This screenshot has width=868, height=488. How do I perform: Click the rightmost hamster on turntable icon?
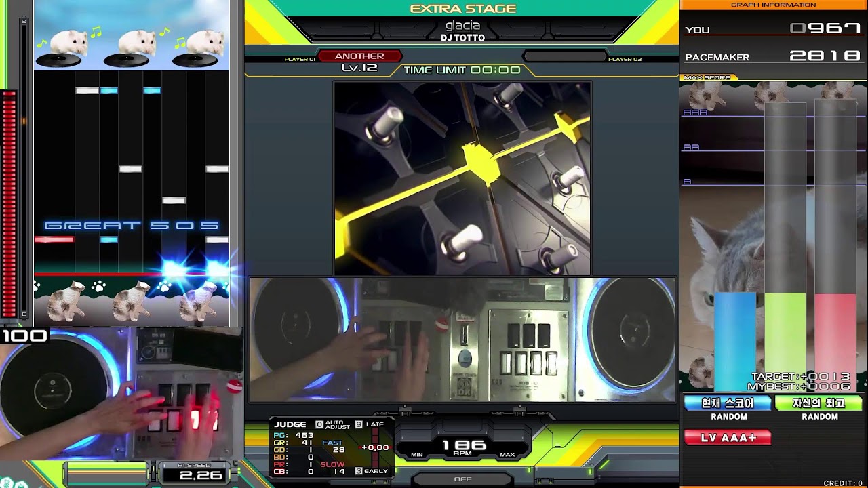click(x=198, y=47)
